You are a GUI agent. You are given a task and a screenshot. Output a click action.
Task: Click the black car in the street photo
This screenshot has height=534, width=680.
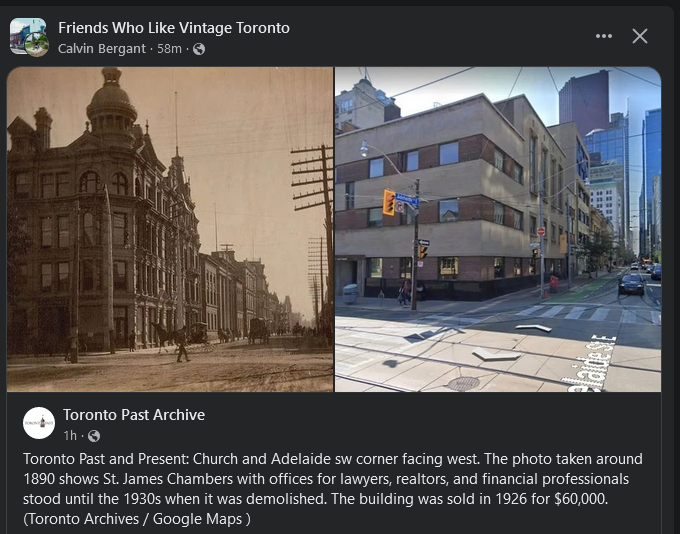[631, 284]
